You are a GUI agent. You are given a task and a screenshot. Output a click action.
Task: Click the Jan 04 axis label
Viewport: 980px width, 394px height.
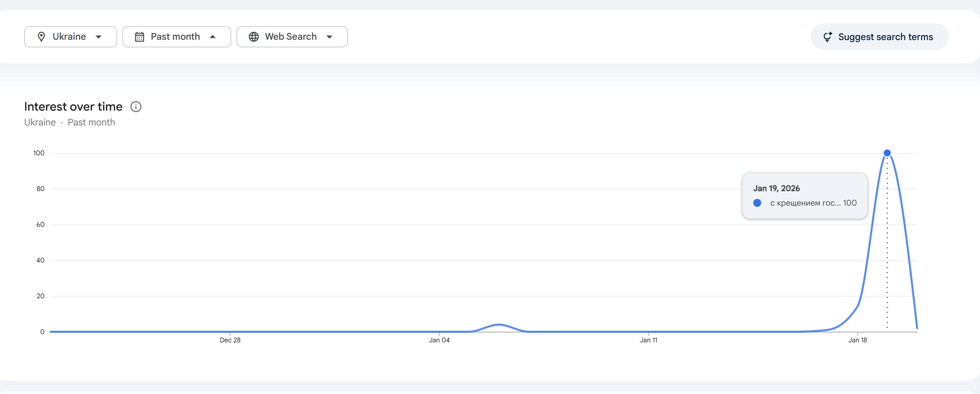(439, 340)
